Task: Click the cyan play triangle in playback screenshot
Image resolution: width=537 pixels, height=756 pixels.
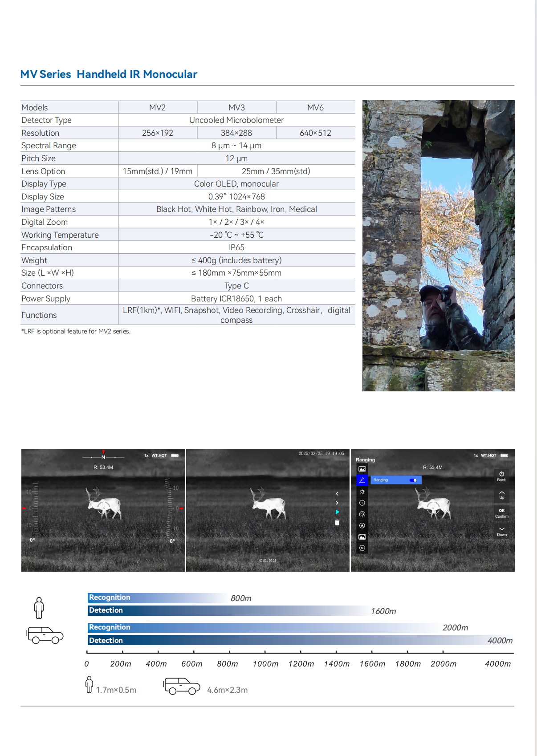Action: point(337,512)
